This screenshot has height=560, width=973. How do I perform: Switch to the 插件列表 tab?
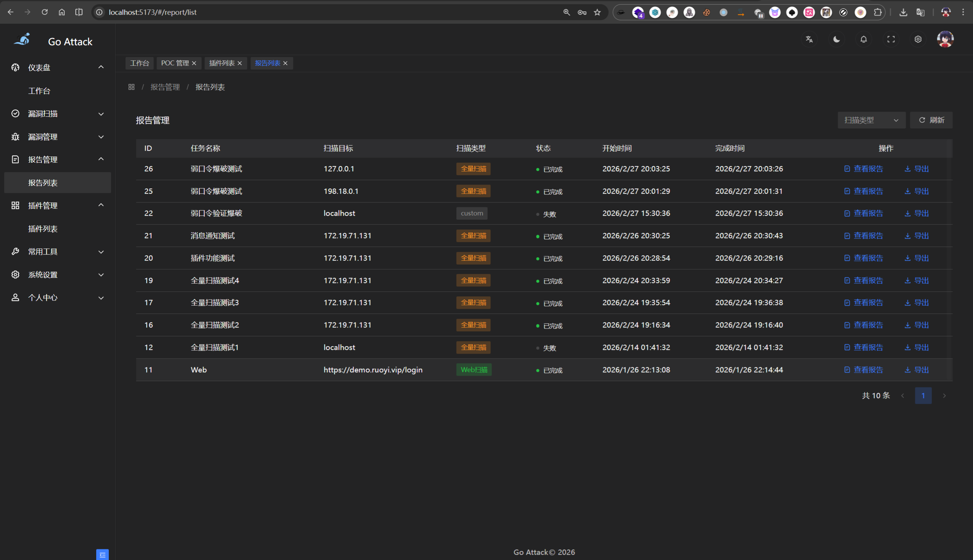[222, 63]
